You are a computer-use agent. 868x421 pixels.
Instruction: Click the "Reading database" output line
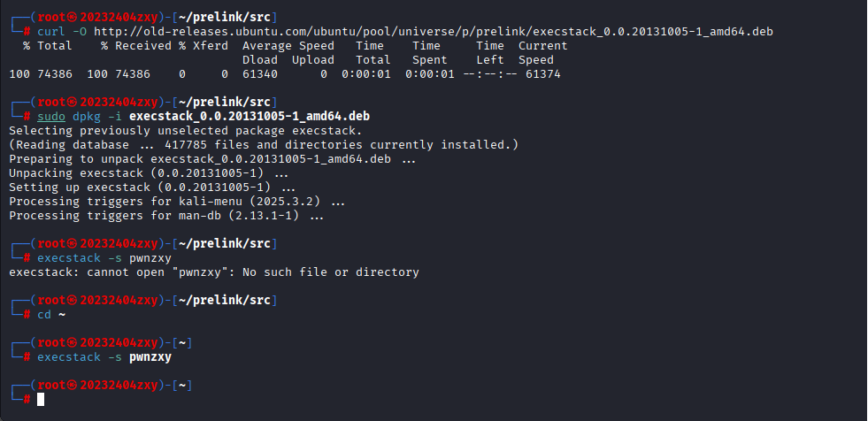click(x=263, y=144)
